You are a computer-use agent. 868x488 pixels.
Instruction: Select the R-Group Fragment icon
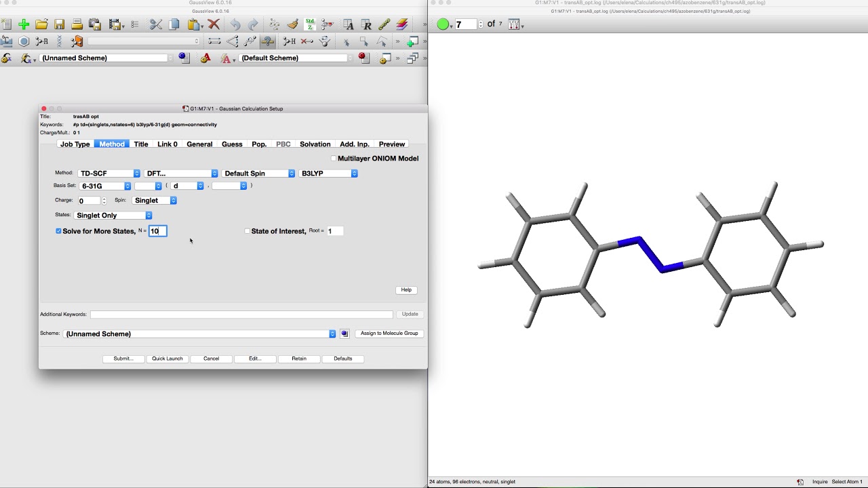coord(41,41)
